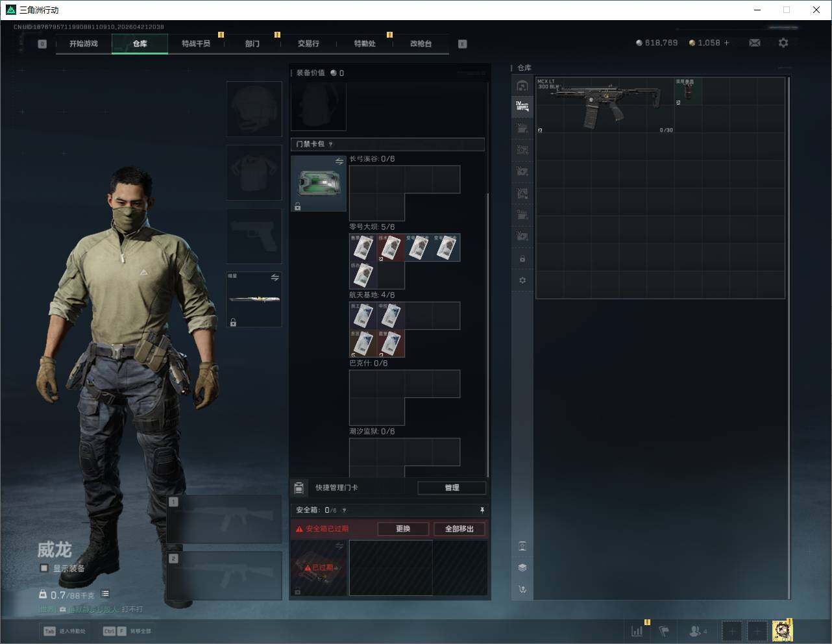
Task: Click the Ctrl F 转移全部 shortcut button
Action: click(128, 631)
